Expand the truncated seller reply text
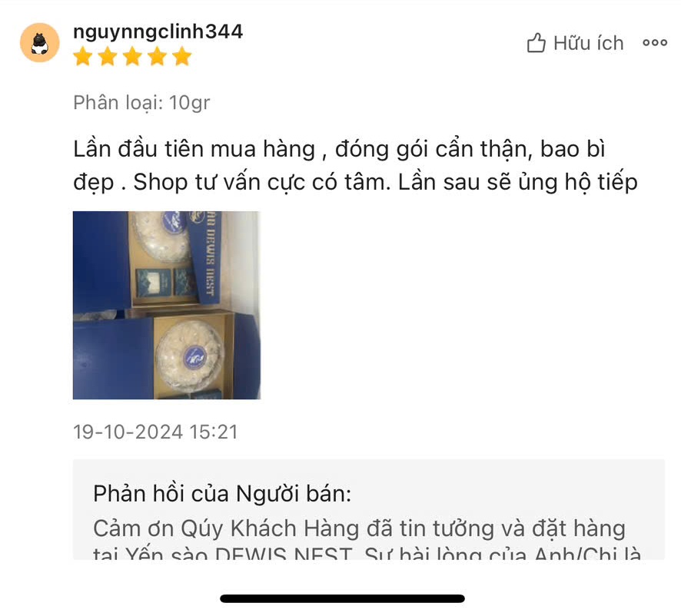681x616 pixels. click(367, 539)
